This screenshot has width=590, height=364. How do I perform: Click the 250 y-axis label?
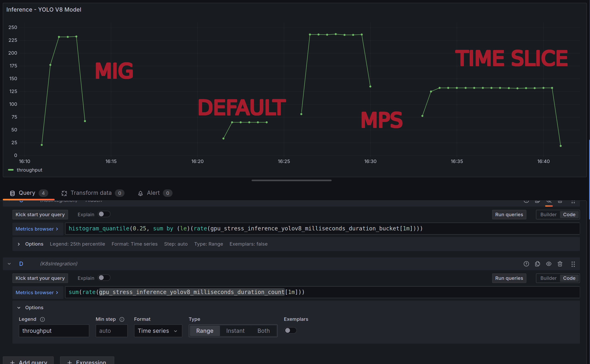pos(13,27)
